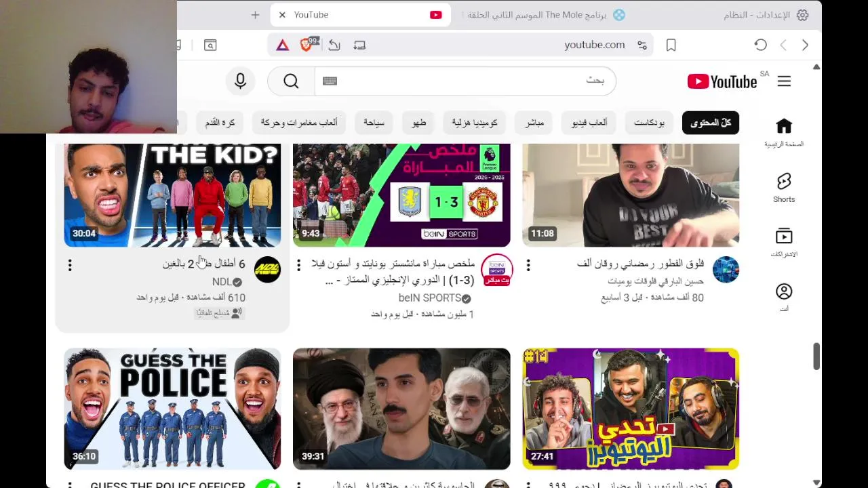Image resolution: width=868 pixels, height=488 pixels.
Task: Reload the page
Action: [x=760, y=45]
